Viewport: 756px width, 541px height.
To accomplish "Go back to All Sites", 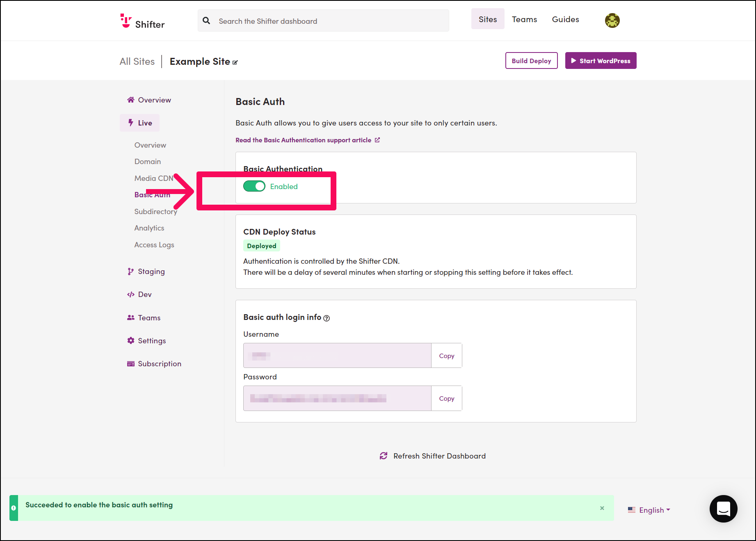I will coord(137,62).
